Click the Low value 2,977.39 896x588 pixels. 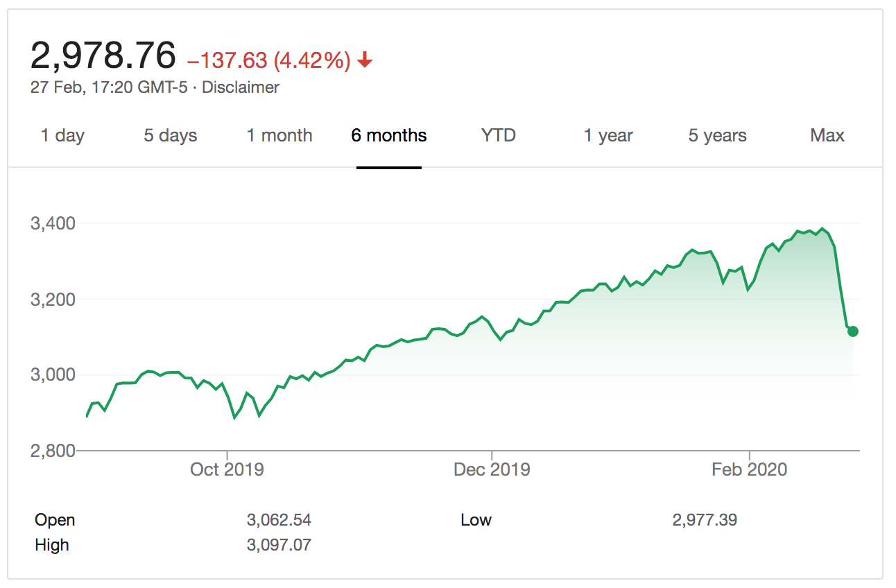point(705,520)
